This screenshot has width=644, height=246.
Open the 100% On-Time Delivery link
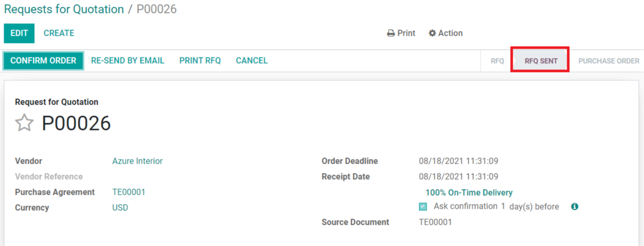point(469,193)
